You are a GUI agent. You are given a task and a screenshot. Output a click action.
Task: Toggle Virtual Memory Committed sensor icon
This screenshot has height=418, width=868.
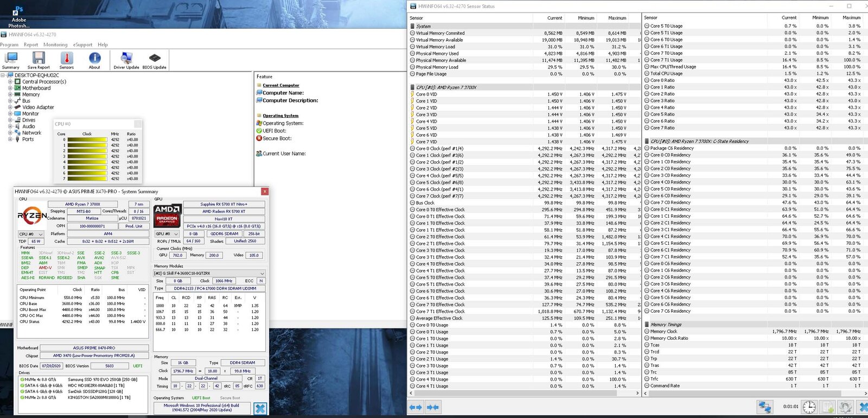[413, 33]
